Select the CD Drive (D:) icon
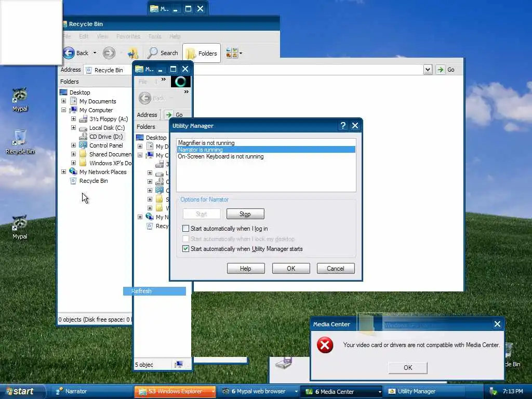The height and width of the screenshot is (399, 532). point(83,137)
